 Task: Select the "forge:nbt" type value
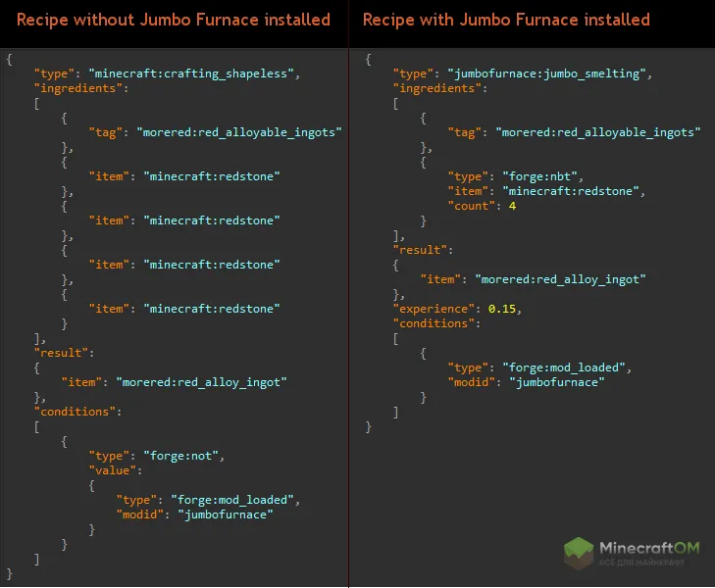click(539, 176)
